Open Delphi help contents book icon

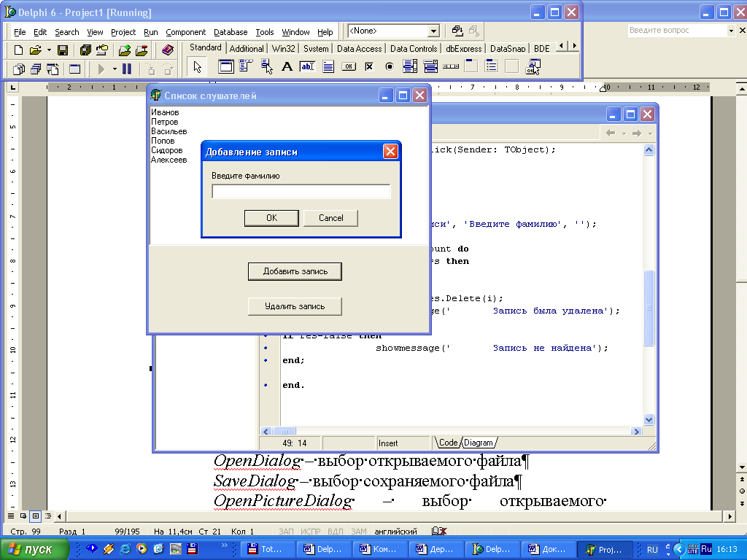coord(167,50)
